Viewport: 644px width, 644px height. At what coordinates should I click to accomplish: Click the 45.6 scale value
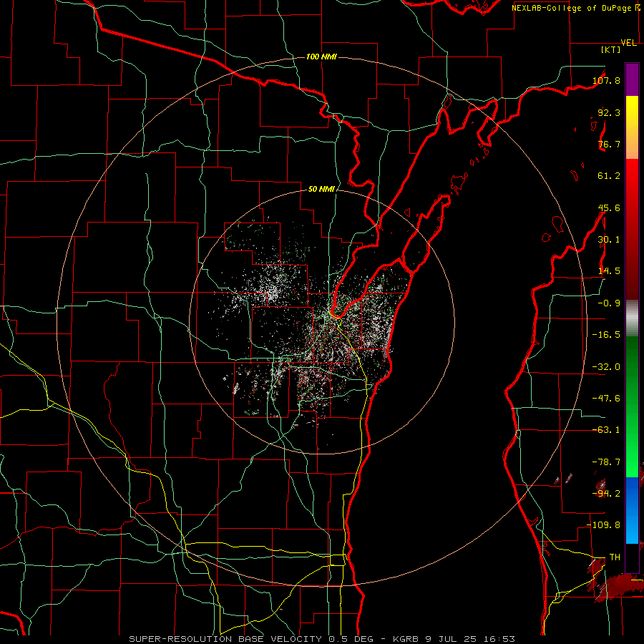point(609,208)
